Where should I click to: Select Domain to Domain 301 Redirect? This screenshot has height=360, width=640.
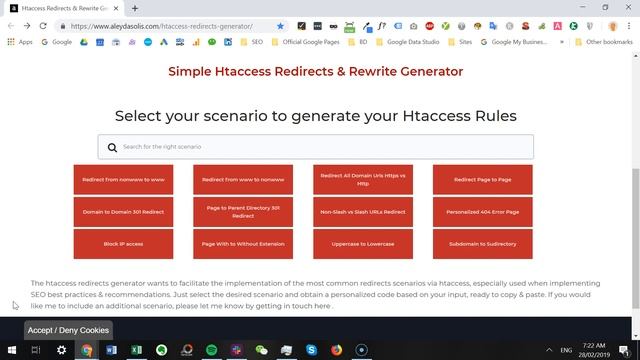tap(123, 212)
